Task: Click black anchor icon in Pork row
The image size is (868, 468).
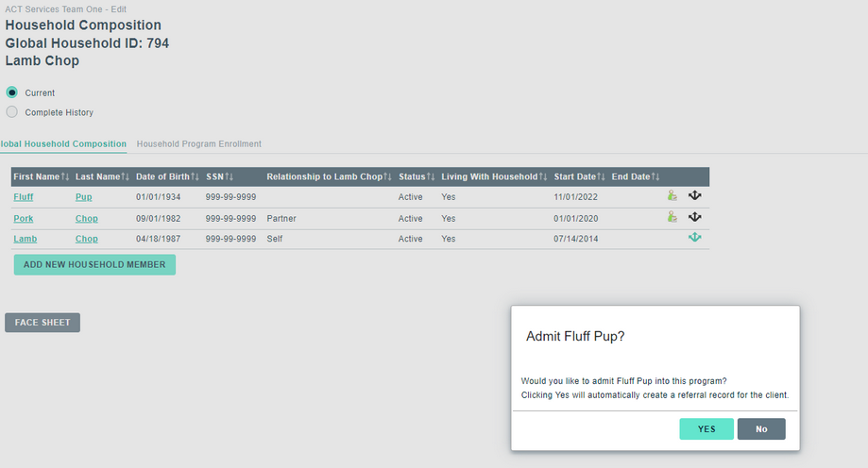Action: pos(695,217)
